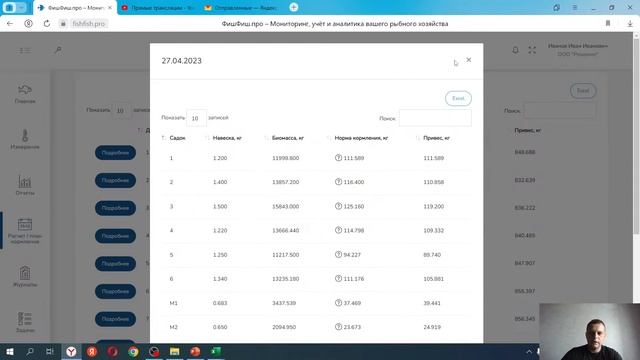The height and width of the screenshot is (360, 640).
Task: Open Задачи checklist sidebar section
Action: coord(25,322)
